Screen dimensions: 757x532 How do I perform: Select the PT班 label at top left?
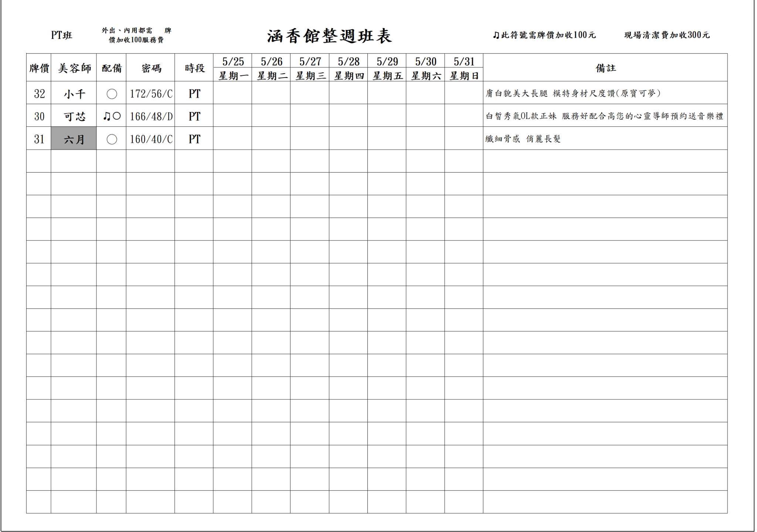click(x=61, y=35)
